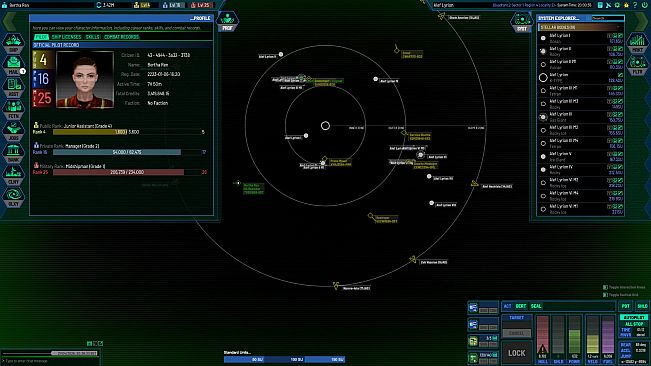Screen dimensions: 651x366
Task: Click the central star on the system map
Action: pyautogui.click(x=325, y=125)
